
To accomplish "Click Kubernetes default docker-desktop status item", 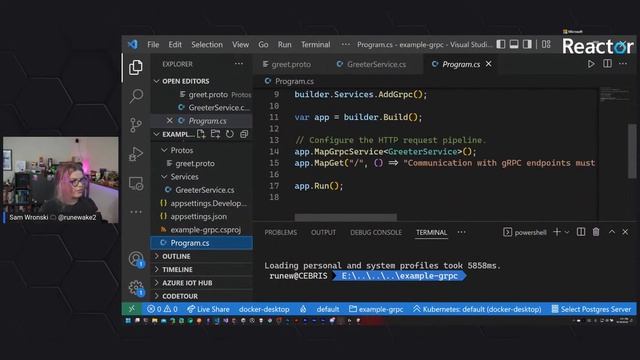I will 477,309.
